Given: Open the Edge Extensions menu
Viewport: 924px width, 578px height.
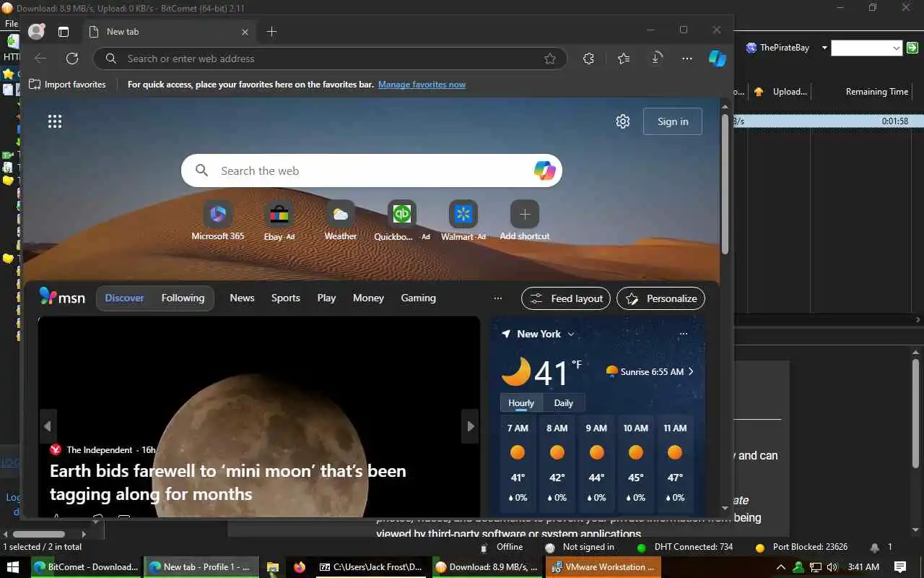Looking at the screenshot, I should (x=588, y=59).
